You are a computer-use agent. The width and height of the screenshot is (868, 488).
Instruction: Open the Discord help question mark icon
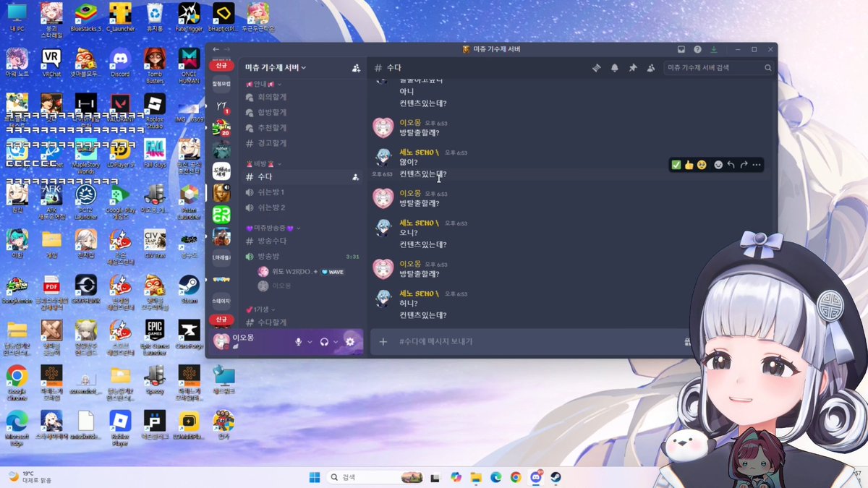click(697, 49)
